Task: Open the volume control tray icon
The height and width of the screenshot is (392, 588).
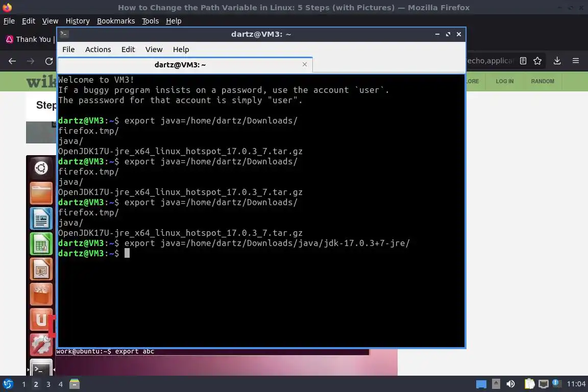Action: click(510, 384)
